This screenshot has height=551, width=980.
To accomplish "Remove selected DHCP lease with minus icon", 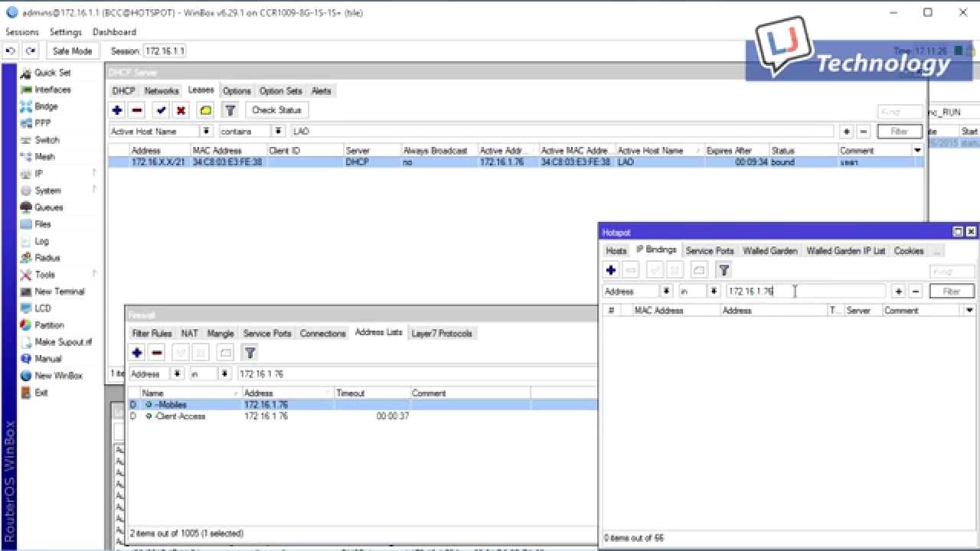I will [x=136, y=110].
